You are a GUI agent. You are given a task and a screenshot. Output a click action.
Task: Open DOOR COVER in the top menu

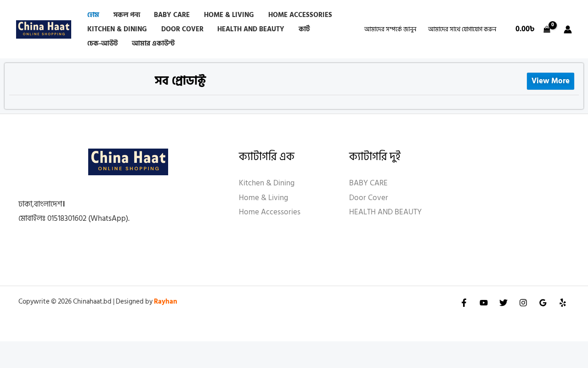(182, 29)
